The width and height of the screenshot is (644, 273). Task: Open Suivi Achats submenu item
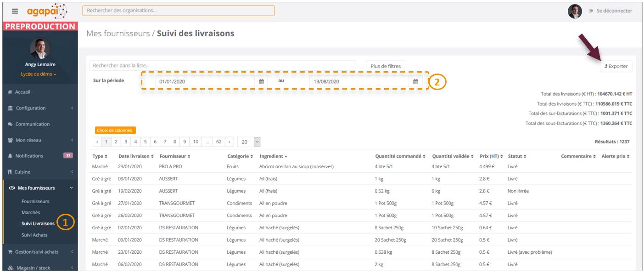click(34, 235)
